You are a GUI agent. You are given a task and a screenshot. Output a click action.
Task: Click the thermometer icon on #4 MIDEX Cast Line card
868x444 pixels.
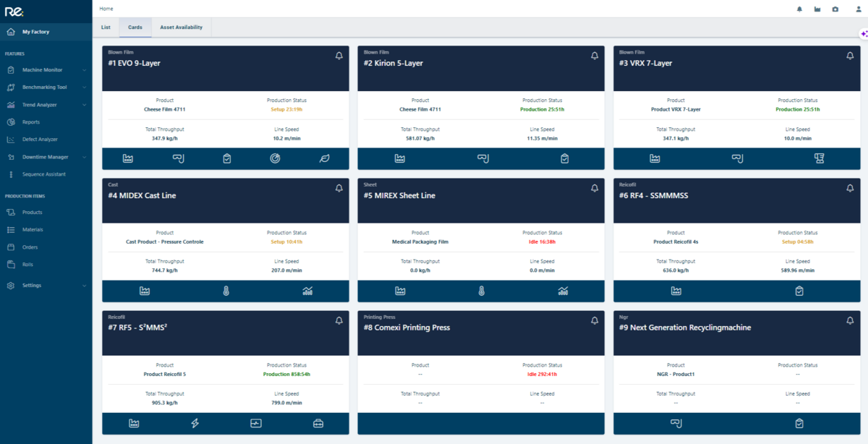[x=226, y=291]
